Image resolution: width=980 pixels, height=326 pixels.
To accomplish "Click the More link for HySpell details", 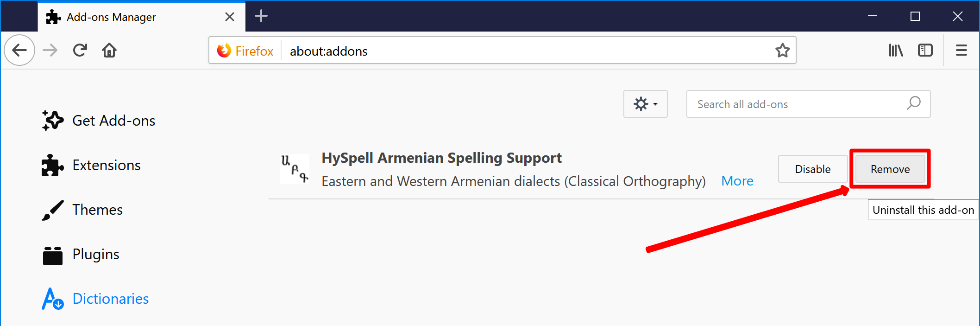I will tap(737, 181).
